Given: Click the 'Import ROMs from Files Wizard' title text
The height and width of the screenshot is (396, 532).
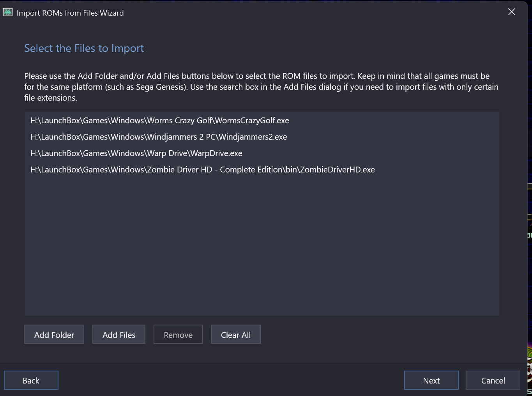Looking at the screenshot, I should [70, 13].
